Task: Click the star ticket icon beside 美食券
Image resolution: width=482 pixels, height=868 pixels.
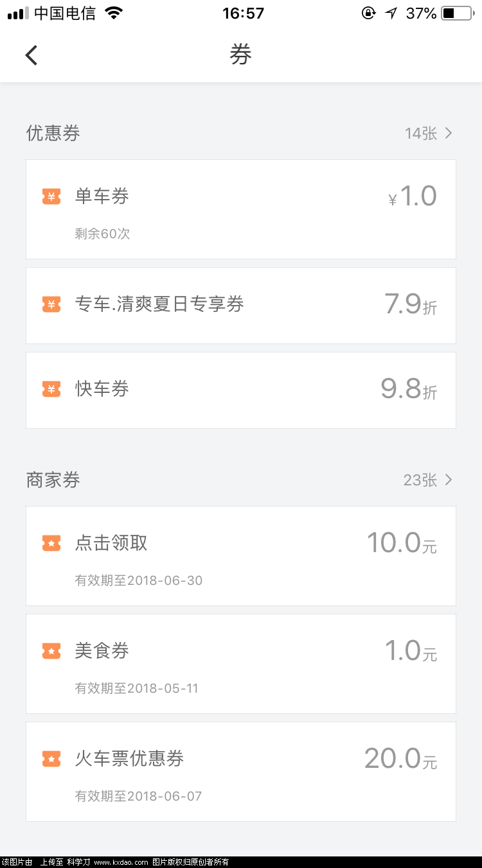Action: click(51, 651)
